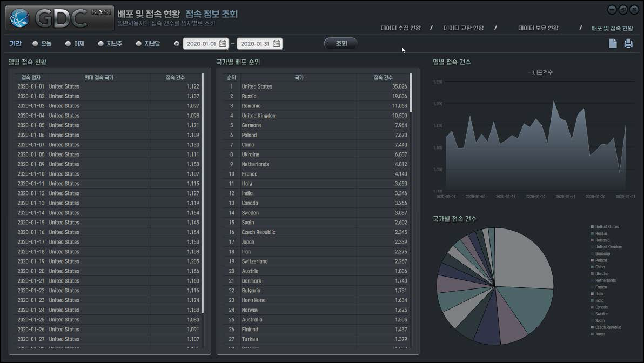Click the export document icon
The width and height of the screenshot is (644, 363).
pyautogui.click(x=612, y=43)
